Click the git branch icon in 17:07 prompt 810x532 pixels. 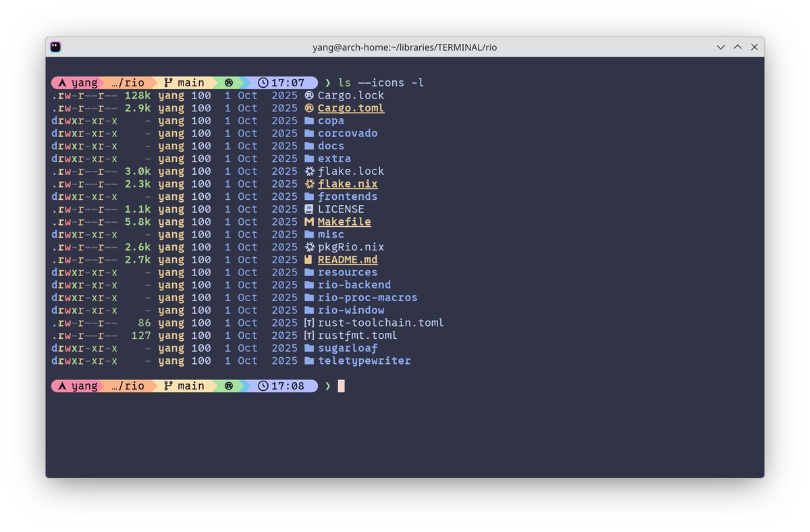[x=168, y=83]
